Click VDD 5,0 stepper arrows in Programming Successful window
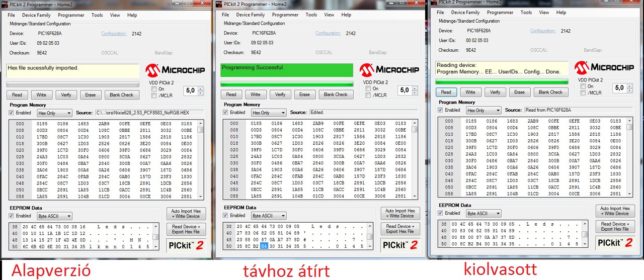This screenshot has width=644, height=280. (x=415, y=90)
